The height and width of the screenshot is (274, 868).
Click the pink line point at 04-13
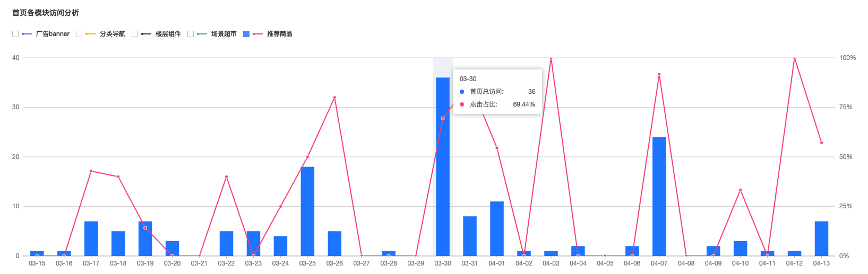click(x=821, y=143)
